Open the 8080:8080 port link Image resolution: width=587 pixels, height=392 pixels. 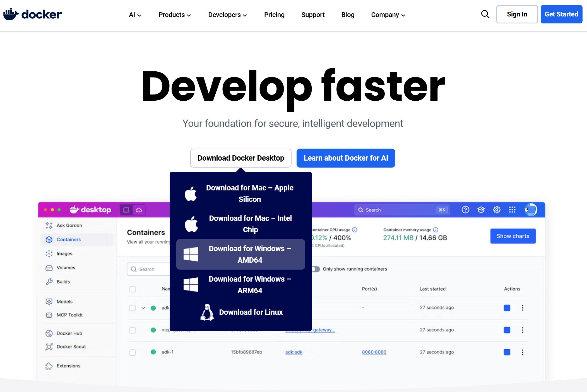(374, 352)
